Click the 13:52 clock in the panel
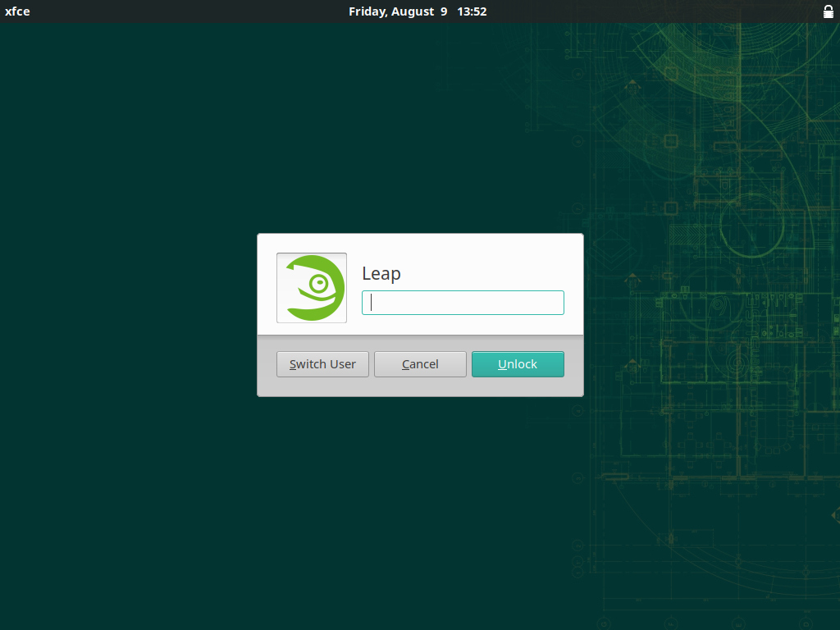840x630 pixels. click(x=472, y=11)
